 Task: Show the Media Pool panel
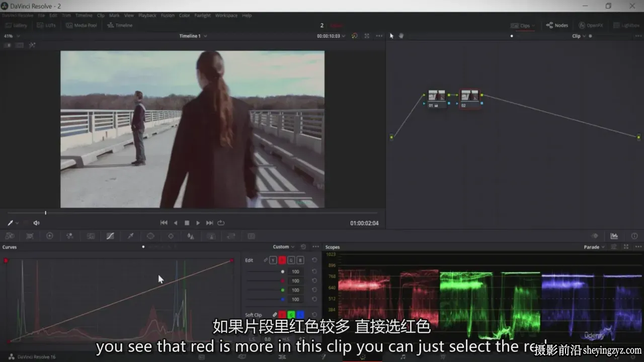(81, 25)
